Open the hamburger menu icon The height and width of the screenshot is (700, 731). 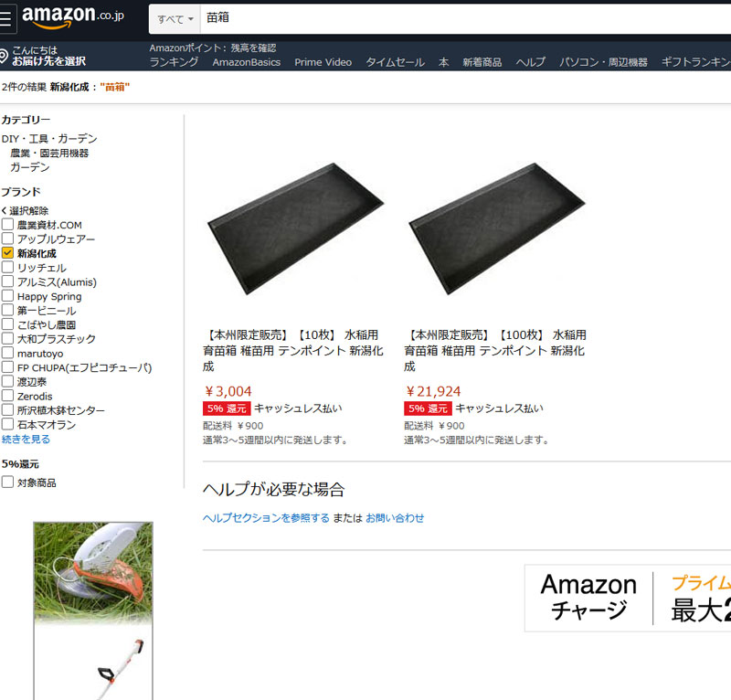point(5,18)
